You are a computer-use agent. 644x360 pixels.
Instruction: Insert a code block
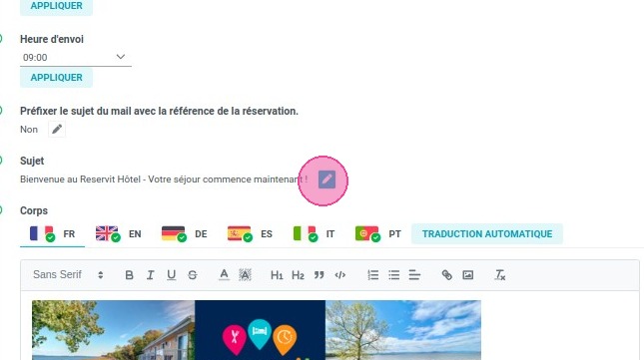pyautogui.click(x=340, y=274)
